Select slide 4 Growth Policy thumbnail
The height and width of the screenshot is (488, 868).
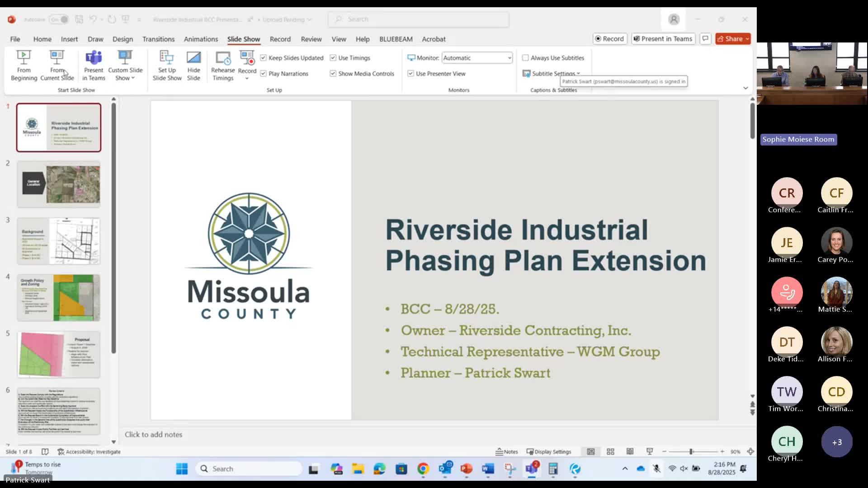(59, 298)
